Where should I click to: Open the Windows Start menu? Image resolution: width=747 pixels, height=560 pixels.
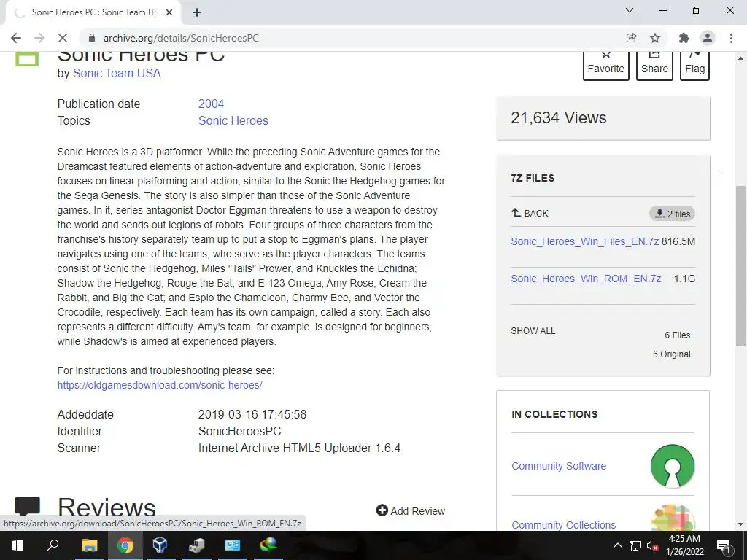[18, 545]
